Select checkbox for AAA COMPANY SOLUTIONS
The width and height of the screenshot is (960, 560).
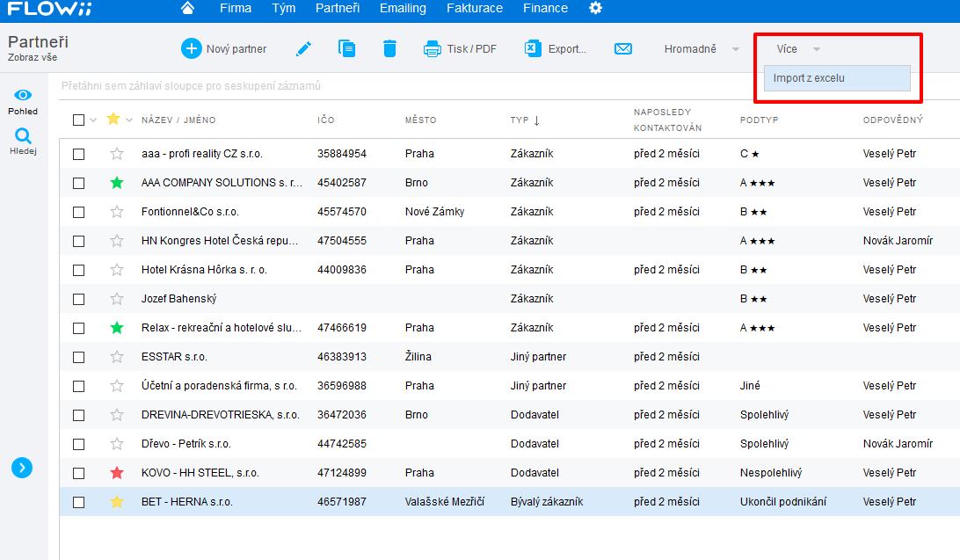coord(78,183)
